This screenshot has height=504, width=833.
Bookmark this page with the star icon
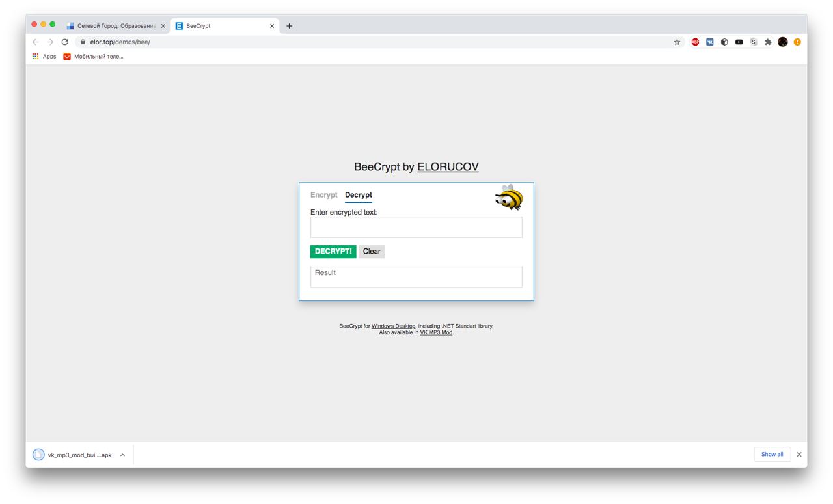pos(677,42)
